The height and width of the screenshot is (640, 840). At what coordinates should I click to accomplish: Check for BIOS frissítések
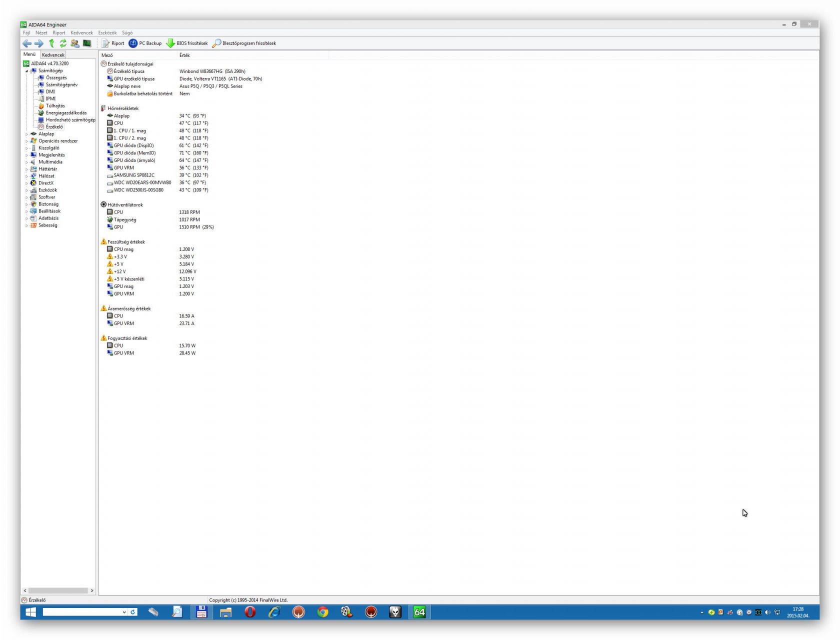(x=187, y=43)
